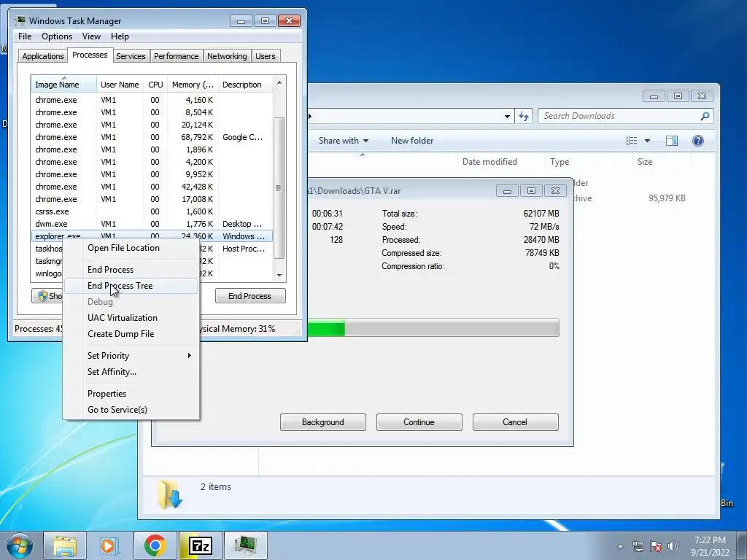This screenshot has height=560, width=747.
Task: Click the refresh icon beside address bar
Action: [x=524, y=116]
